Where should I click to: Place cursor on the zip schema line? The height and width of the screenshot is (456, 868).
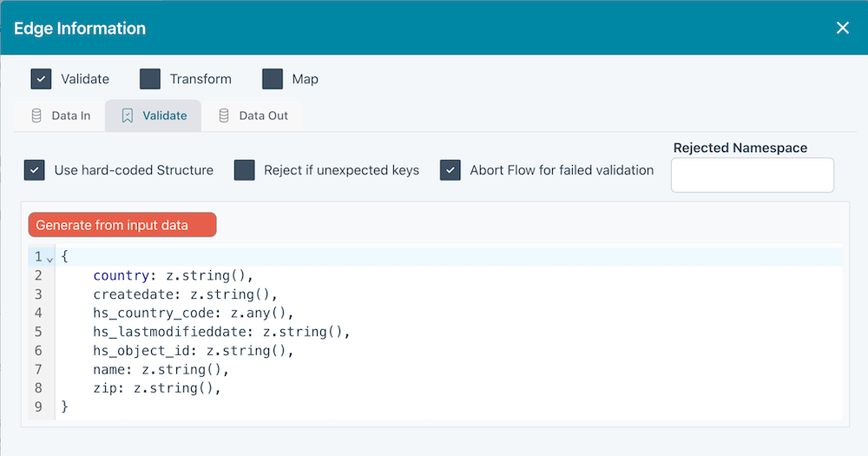156,388
